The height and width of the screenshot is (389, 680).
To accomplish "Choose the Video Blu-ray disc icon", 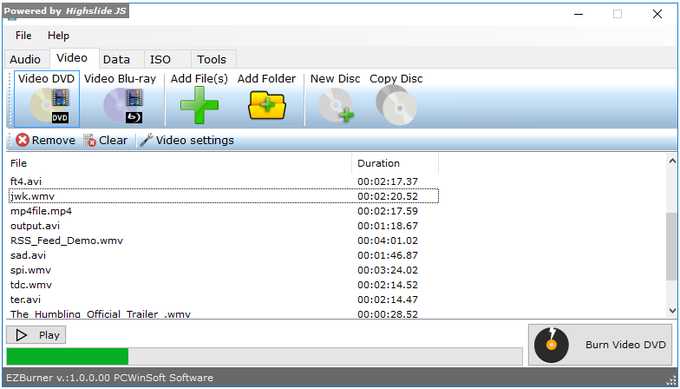I will [120, 99].
